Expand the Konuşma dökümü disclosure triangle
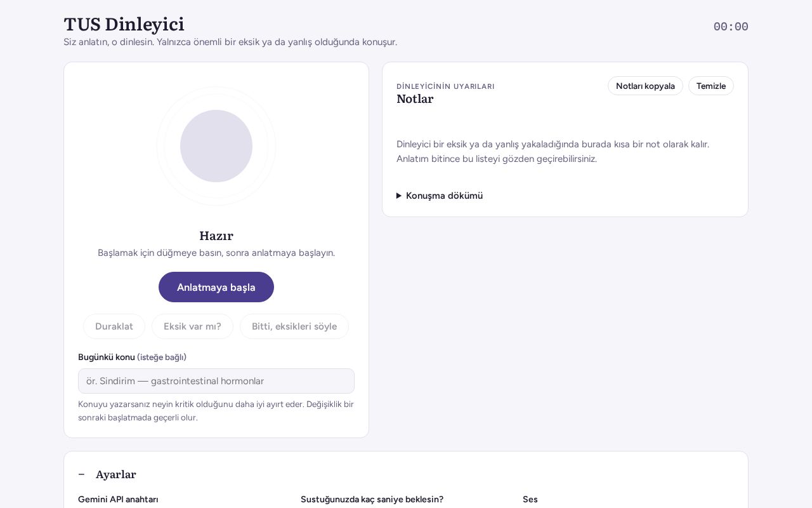This screenshot has height=508, width=812. pos(399,196)
